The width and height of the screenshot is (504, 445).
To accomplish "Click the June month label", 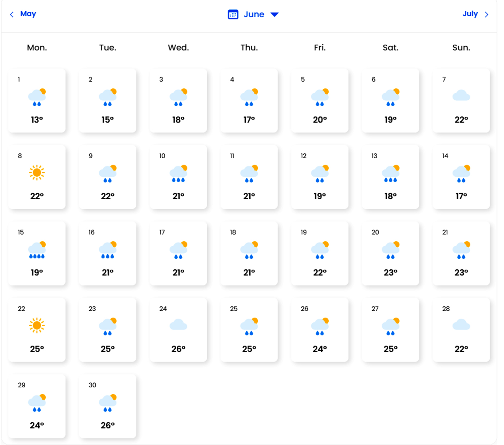I will click(x=254, y=14).
